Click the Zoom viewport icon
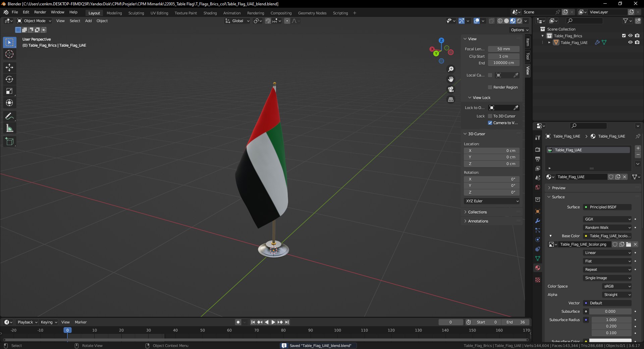 coord(451,69)
